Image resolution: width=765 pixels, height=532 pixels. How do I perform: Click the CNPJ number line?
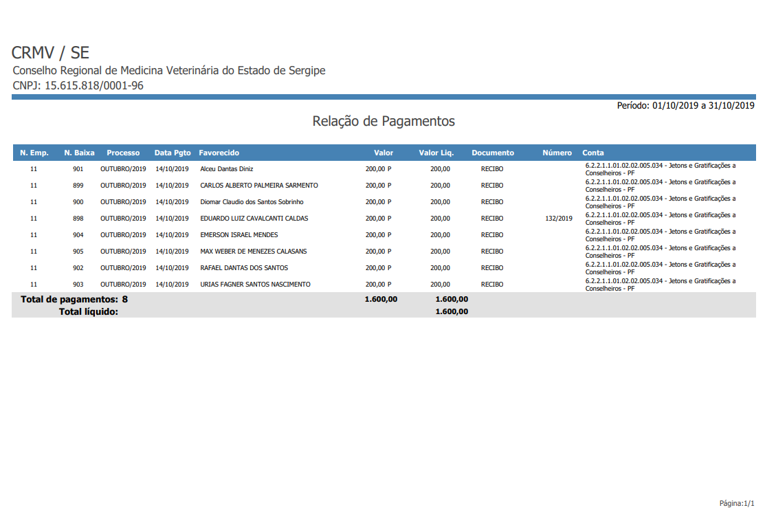pos(78,86)
